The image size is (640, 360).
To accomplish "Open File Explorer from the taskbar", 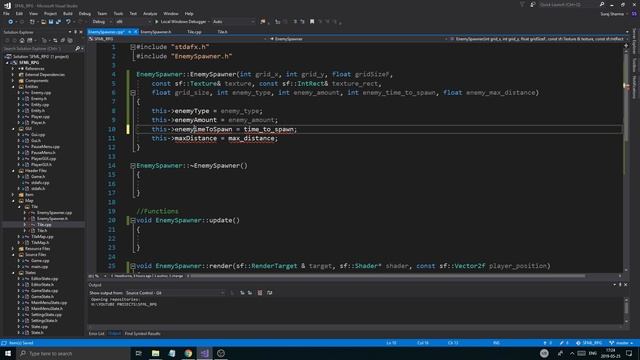I will 156,353.
